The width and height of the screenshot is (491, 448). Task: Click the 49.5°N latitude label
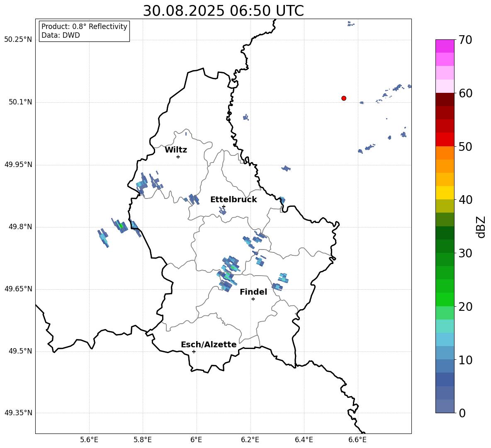(20, 351)
